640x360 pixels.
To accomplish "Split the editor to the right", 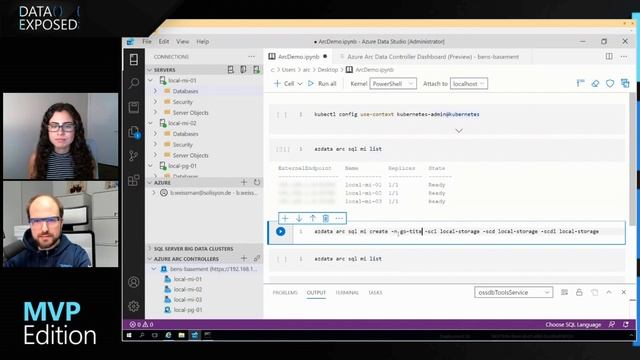I will (609, 56).
